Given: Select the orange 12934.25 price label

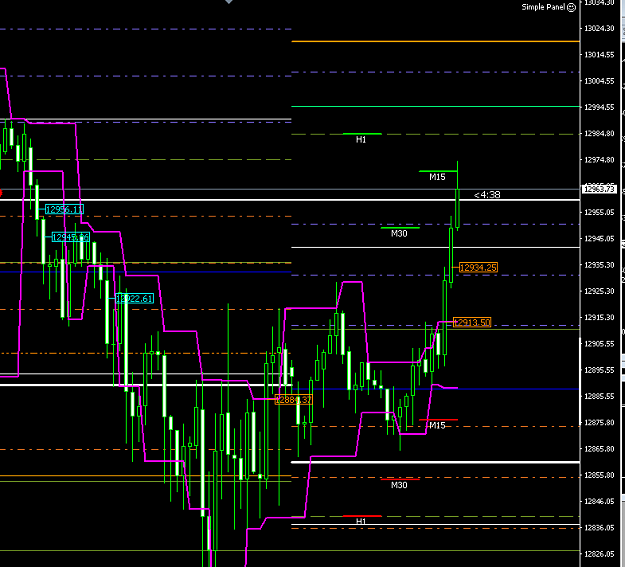Looking at the screenshot, I should [x=478, y=268].
